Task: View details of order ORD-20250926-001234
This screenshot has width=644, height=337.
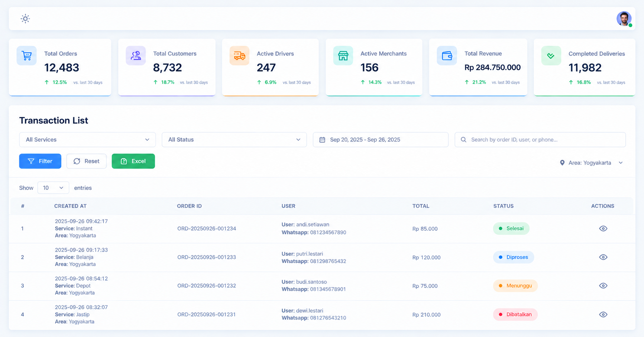Action: [603, 229]
